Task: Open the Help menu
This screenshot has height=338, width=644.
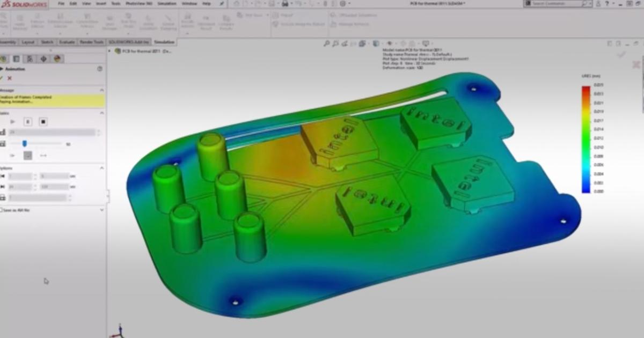Action: coord(207,4)
